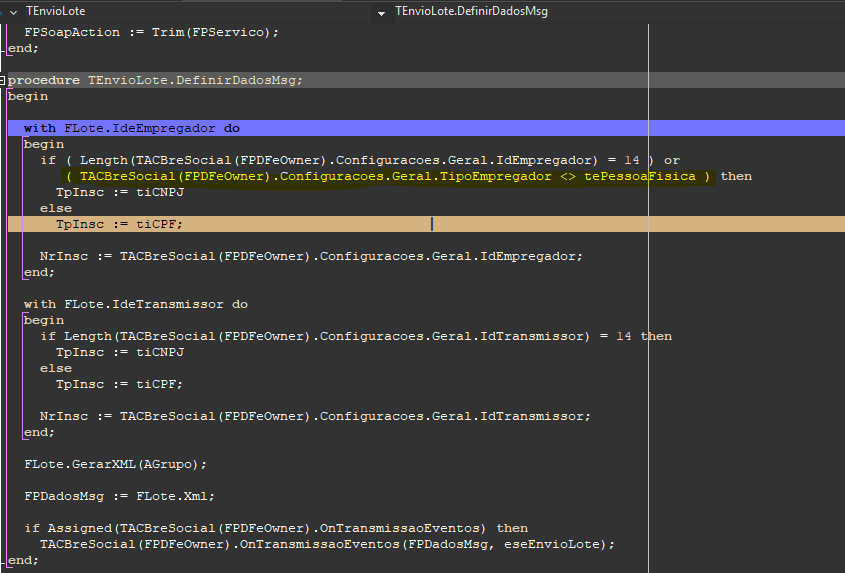Click the procedure TEnvioLote.DefinirDadosMsg declaration line
The width and height of the screenshot is (845, 573).
(155, 80)
